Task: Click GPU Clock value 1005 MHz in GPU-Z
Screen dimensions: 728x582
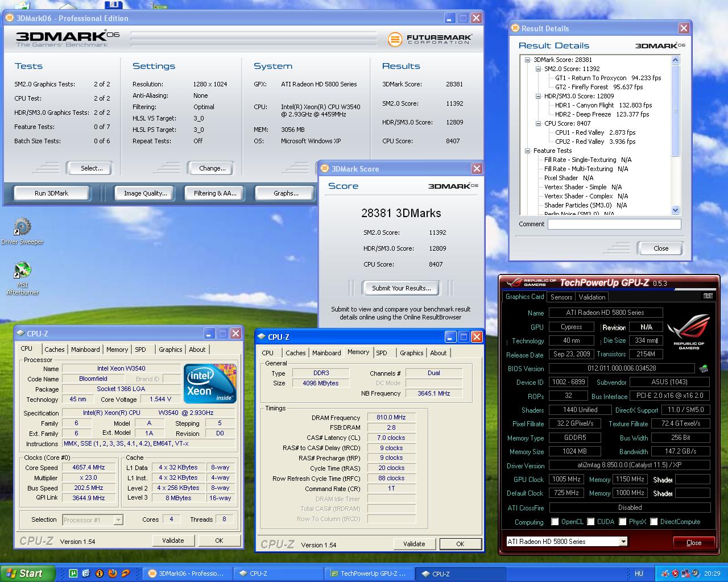Action: (x=566, y=479)
